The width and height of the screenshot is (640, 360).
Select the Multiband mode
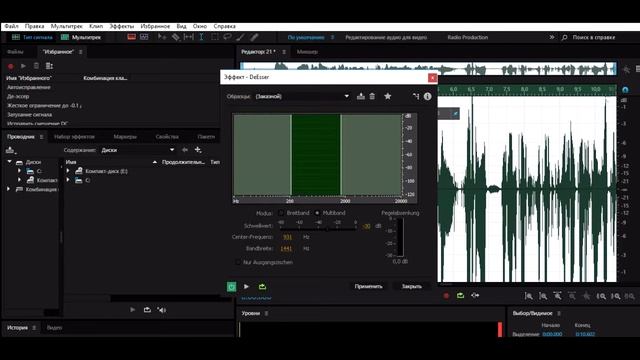317,213
